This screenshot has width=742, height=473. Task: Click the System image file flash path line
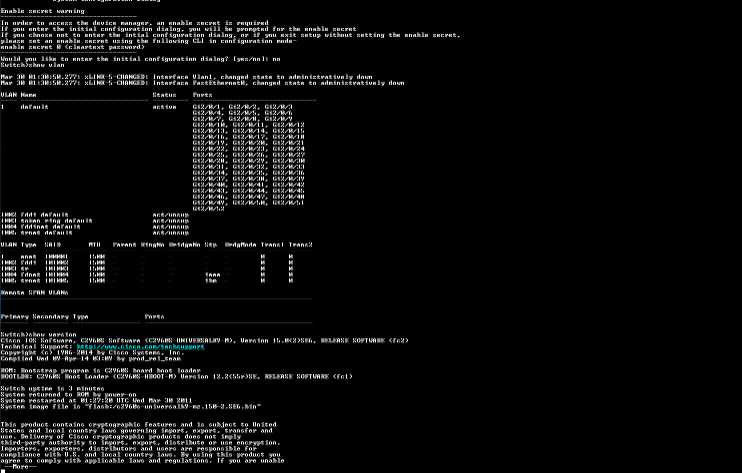click(131, 407)
